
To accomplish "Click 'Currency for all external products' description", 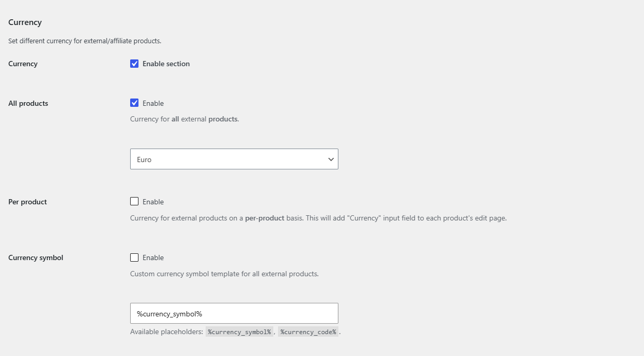I will click(x=184, y=119).
